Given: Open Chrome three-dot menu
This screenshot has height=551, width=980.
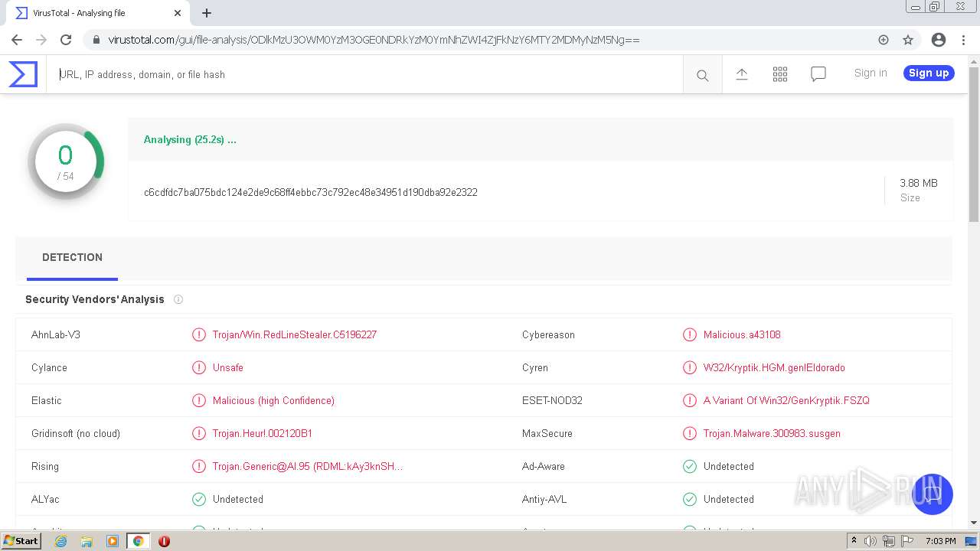Looking at the screenshot, I should (x=963, y=40).
